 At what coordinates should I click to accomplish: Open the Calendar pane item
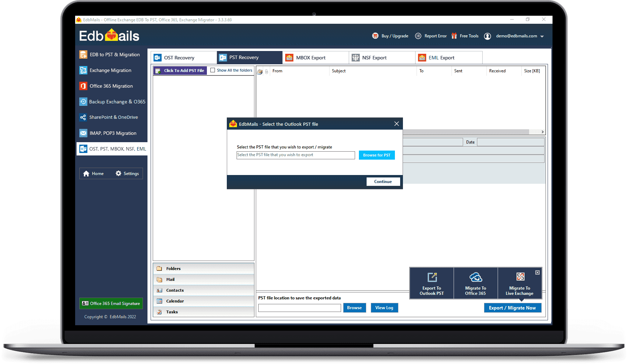[x=203, y=301]
